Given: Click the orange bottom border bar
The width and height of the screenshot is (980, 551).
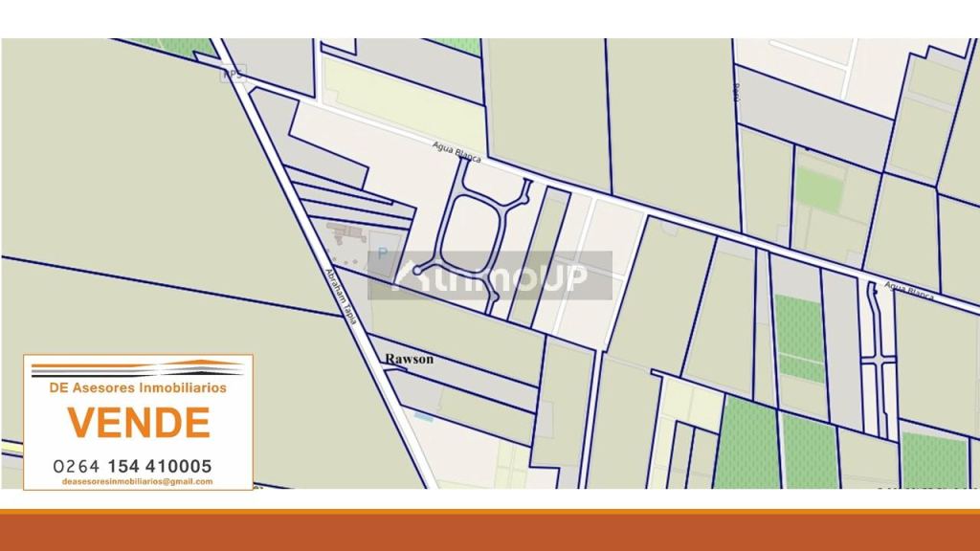Looking at the screenshot, I should tap(490, 532).
